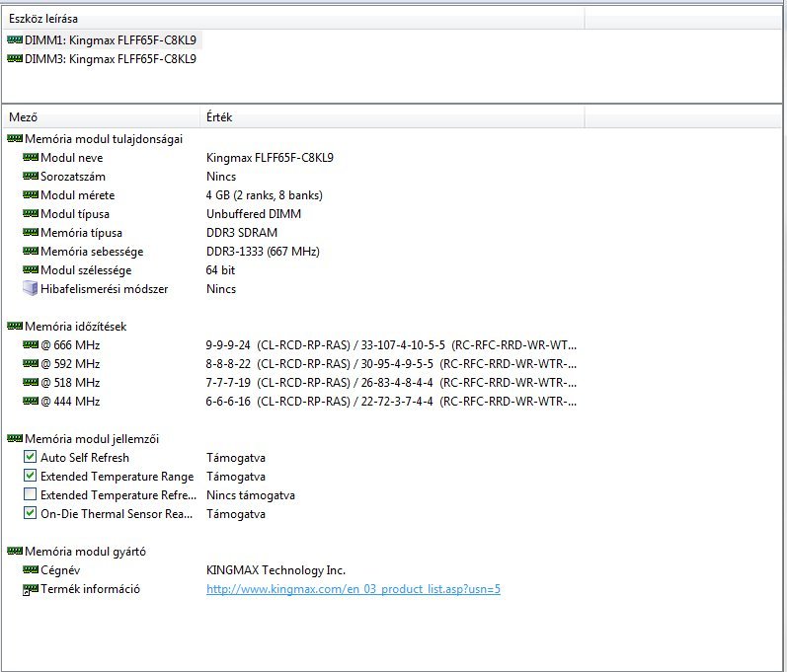Click icon next to @ 592 MHz
787x672 pixels.
(x=31, y=363)
